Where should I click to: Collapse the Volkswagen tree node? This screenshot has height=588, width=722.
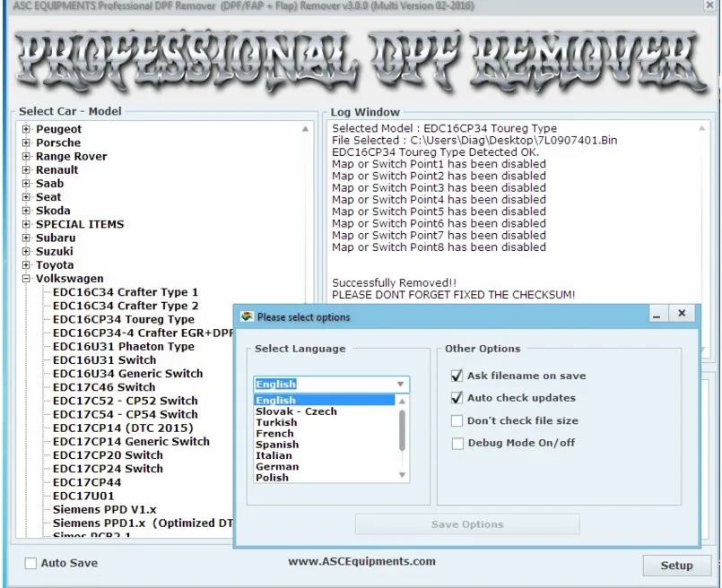[x=26, y=279]
